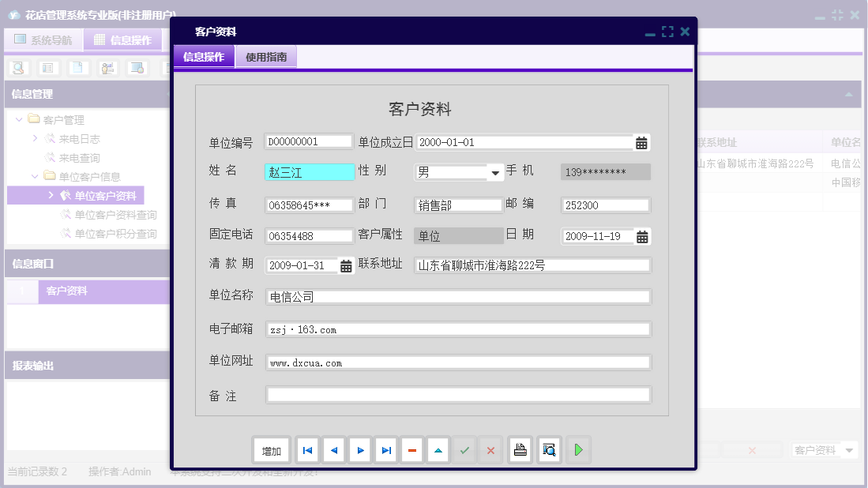This screenshot has height=488, width=868.
Task: Open the 单位成立日 date picker
Action: 641,142
